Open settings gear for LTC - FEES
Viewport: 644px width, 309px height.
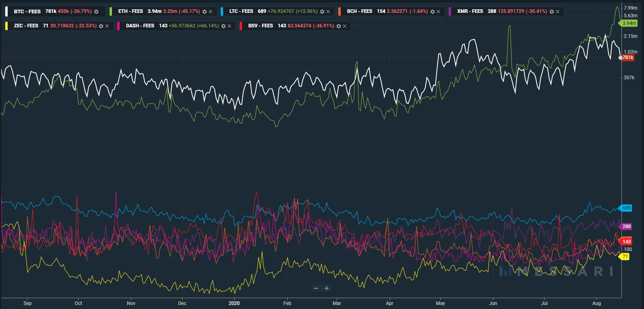(x=322, y=12)
